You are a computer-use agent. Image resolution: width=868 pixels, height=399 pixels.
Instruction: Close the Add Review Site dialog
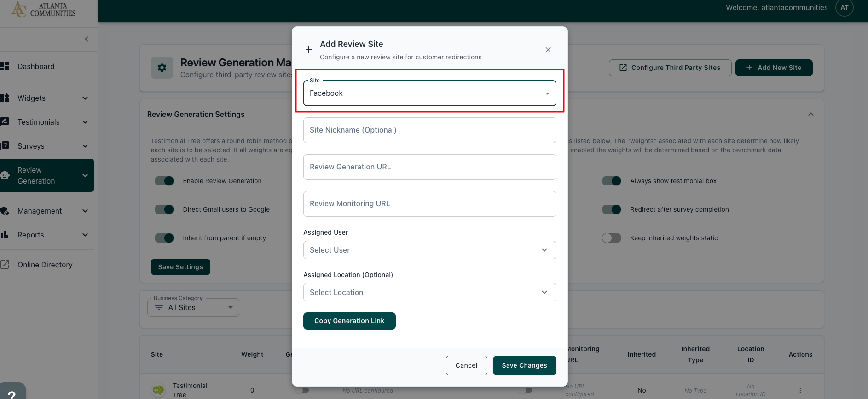(548, 50)
